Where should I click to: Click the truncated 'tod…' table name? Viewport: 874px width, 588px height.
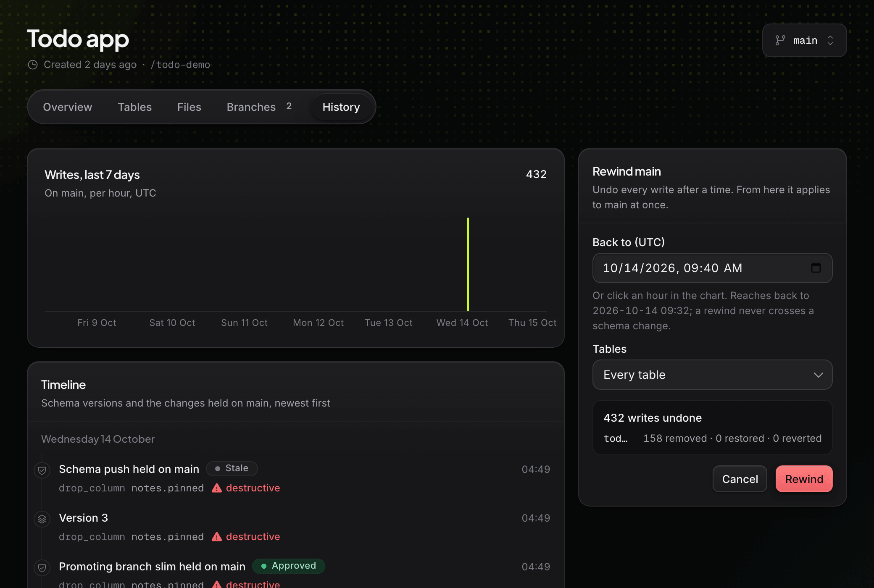tap(616, 438)
